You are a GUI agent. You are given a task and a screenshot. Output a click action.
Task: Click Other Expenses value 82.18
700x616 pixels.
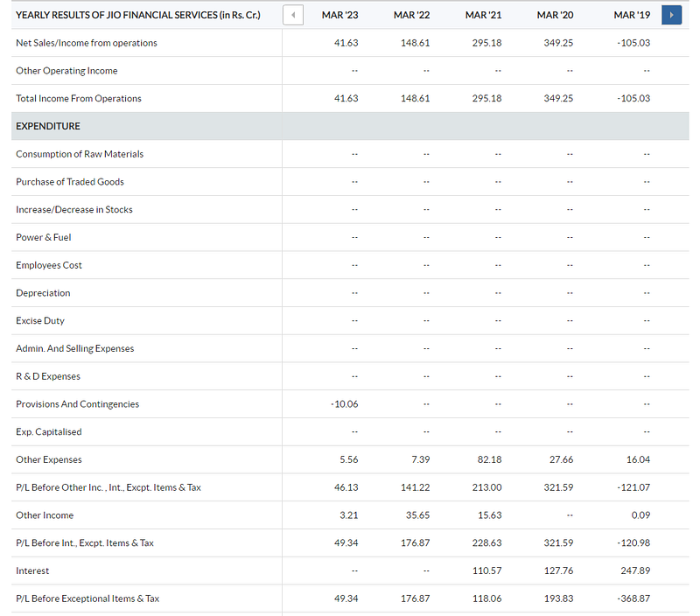(490, 459)
